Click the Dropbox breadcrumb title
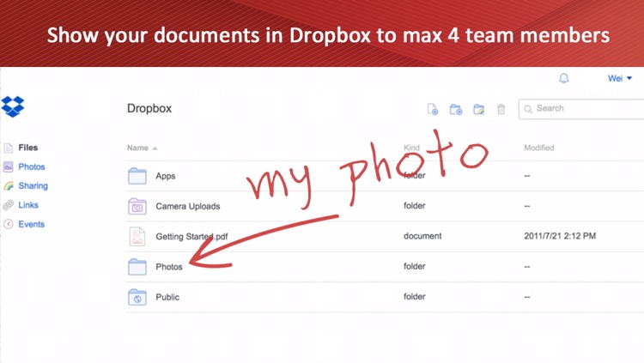Screen dimensions: 644x363 (x=149, y=108)
